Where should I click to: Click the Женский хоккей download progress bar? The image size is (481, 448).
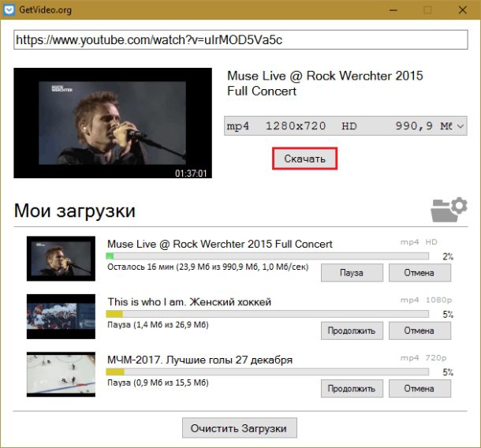267,314
